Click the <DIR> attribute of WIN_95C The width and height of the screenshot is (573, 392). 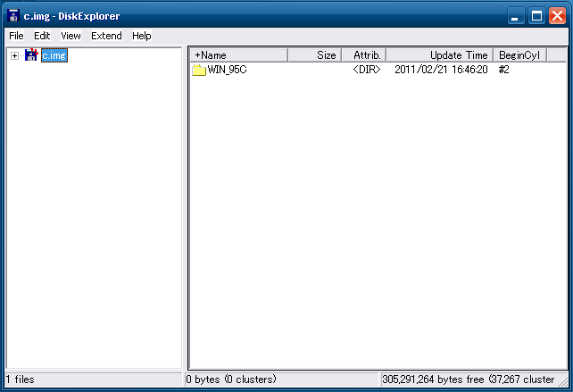click(x=367, y=70)
